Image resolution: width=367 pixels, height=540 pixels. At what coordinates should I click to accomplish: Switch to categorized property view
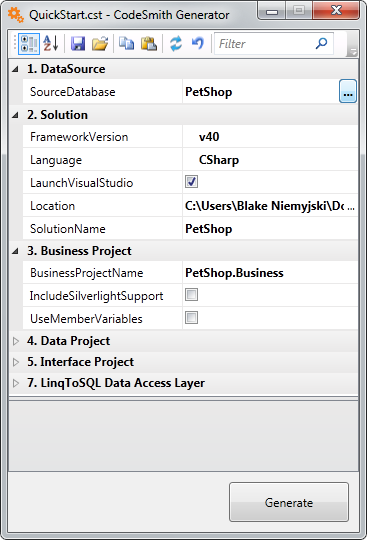click(29, 44)
